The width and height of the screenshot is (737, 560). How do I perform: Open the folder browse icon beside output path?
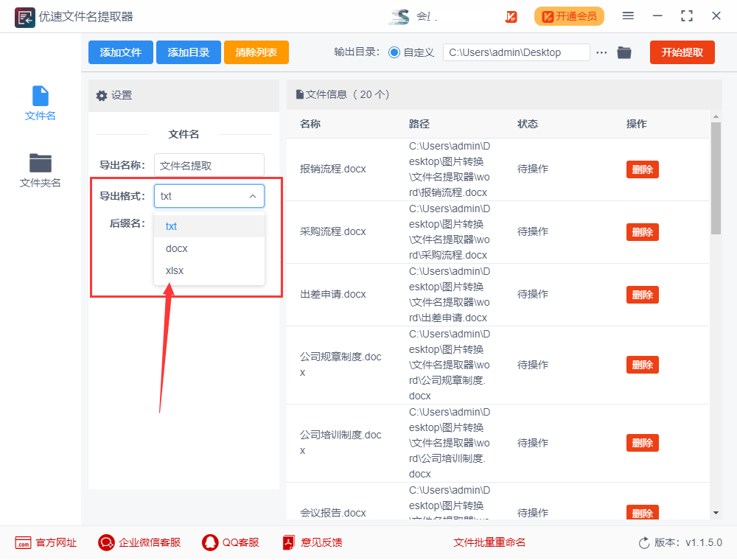624,52
